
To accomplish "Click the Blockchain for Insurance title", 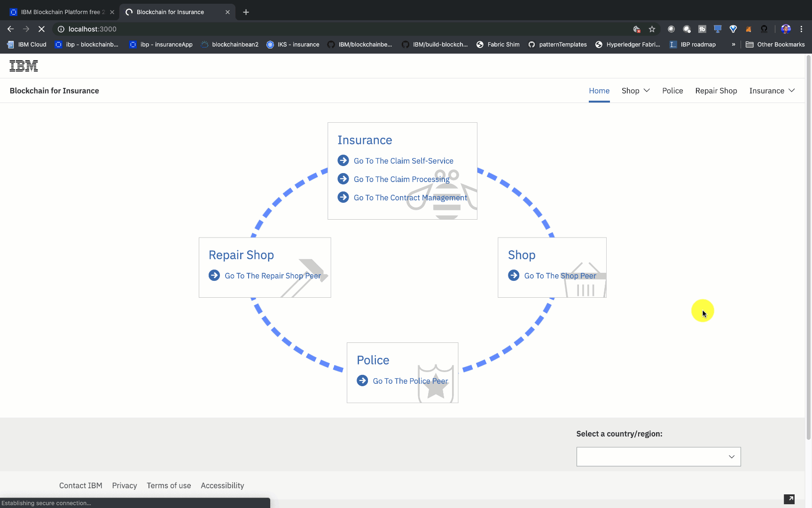I will point(55,91).
